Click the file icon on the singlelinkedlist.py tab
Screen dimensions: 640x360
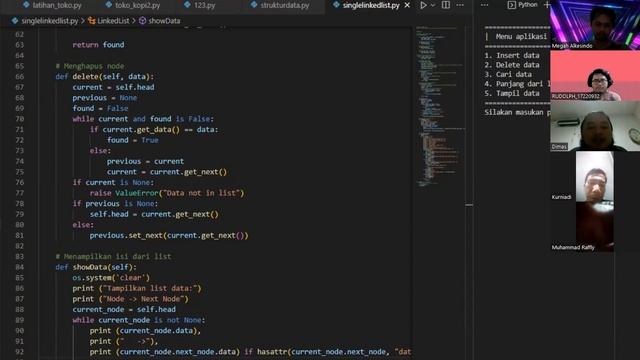click(336, 5)
